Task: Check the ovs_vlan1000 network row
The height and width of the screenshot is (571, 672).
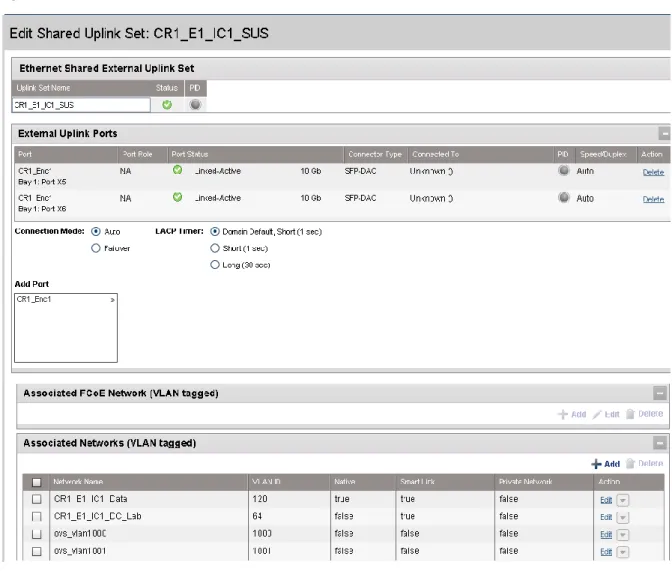Action: [37, 534]
